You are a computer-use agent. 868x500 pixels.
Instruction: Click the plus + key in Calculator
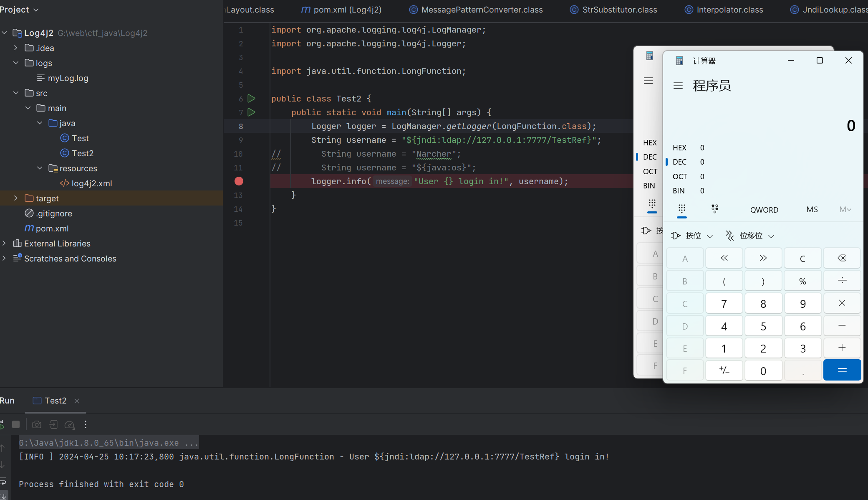coord(842,348)
